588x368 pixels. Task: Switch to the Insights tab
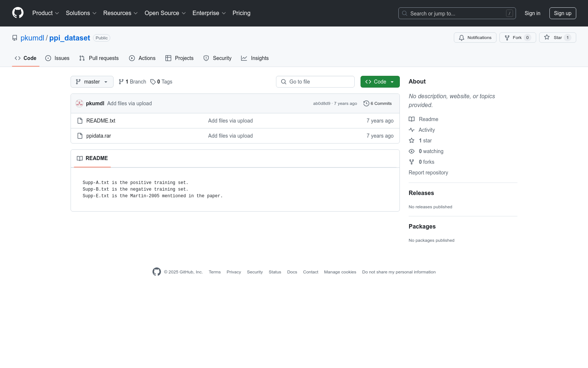255,58
